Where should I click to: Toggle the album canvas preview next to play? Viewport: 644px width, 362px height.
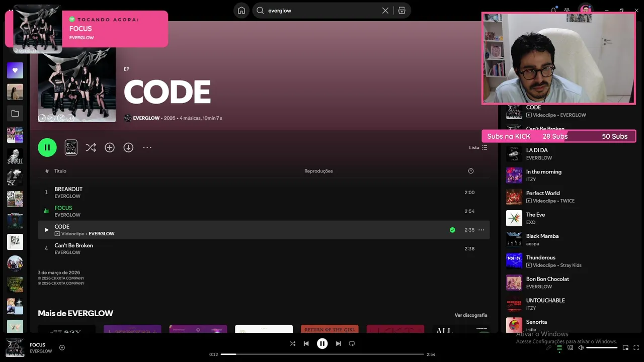71,147
